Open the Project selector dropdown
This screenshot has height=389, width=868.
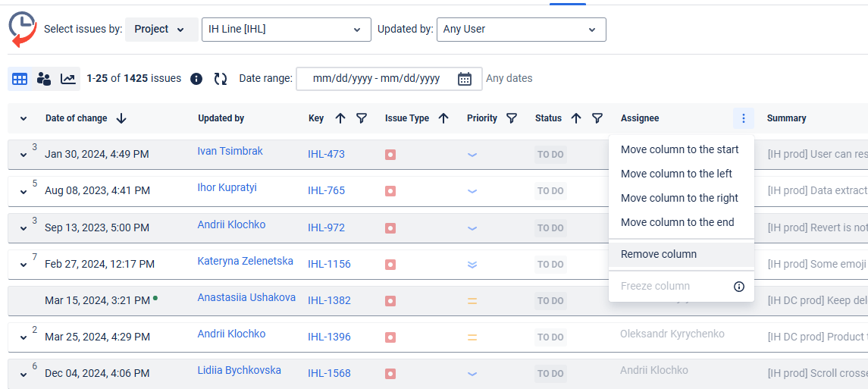[x=161, y=30]
